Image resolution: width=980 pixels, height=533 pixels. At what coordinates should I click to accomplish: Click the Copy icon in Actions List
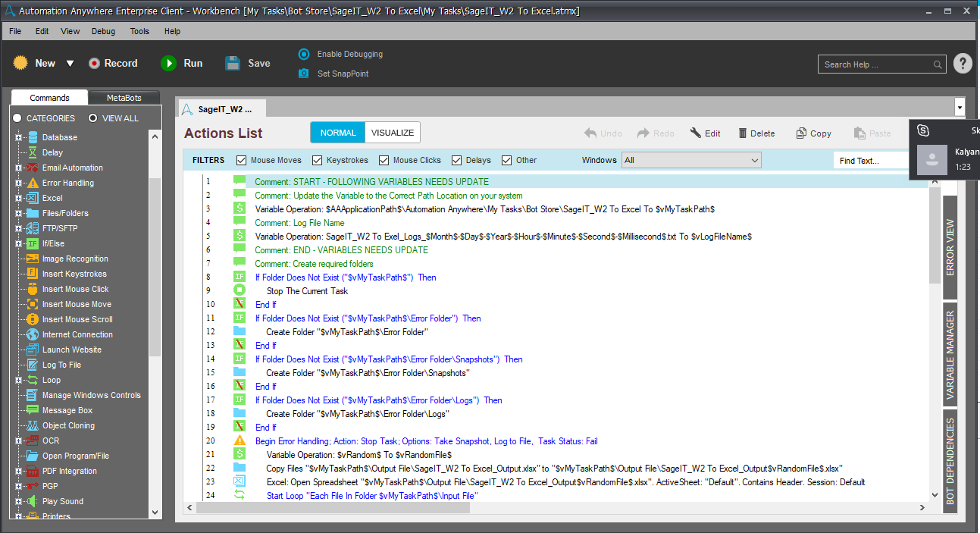pyautogui.click(x=801, y=133)
